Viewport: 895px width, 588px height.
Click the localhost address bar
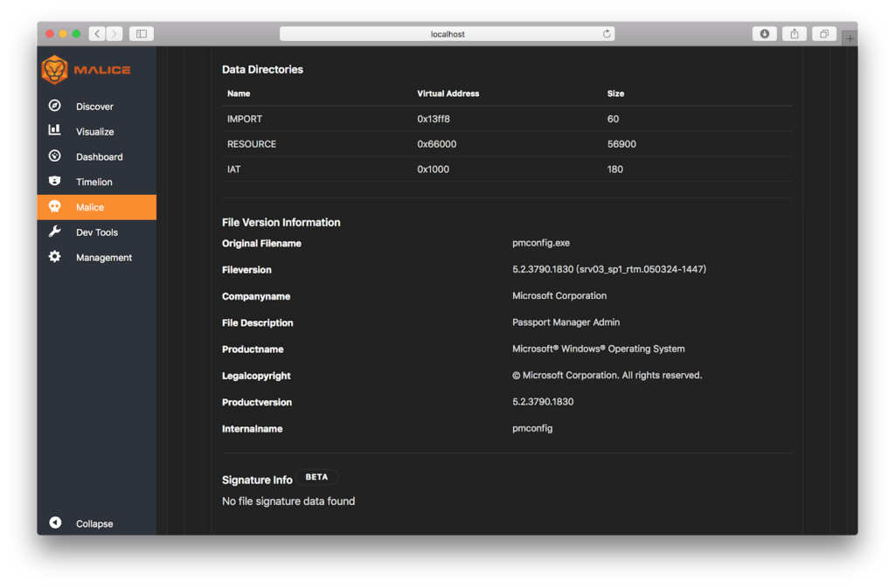[x=447, y=34]
